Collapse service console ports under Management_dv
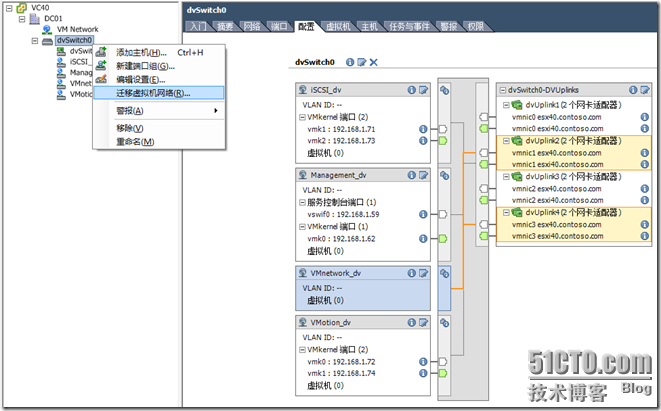 click(x=302, y=202)
